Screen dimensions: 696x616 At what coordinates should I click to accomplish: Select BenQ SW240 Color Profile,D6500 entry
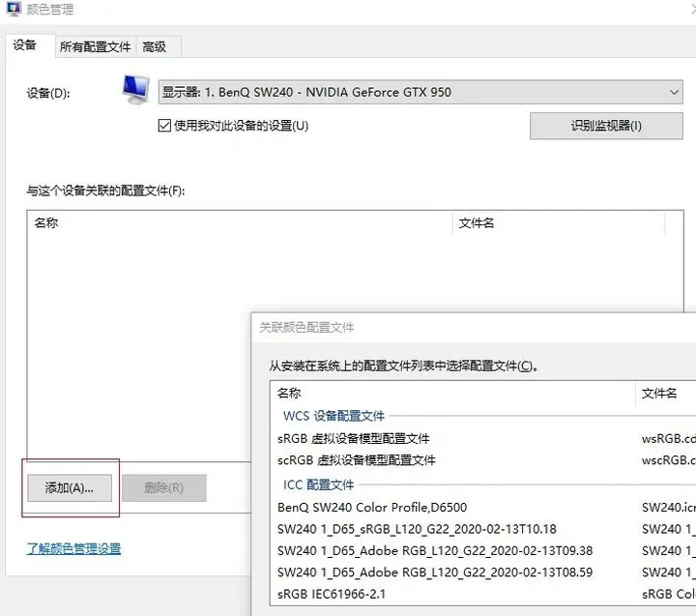click(x=372, y=507)
